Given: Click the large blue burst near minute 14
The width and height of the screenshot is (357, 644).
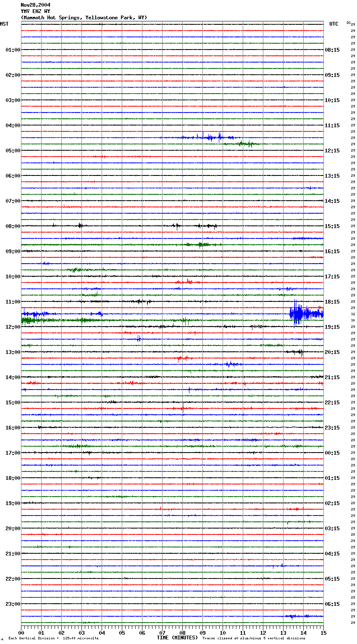Looking at the screenshot, I should pyautogui.click(x=306, y=313).
